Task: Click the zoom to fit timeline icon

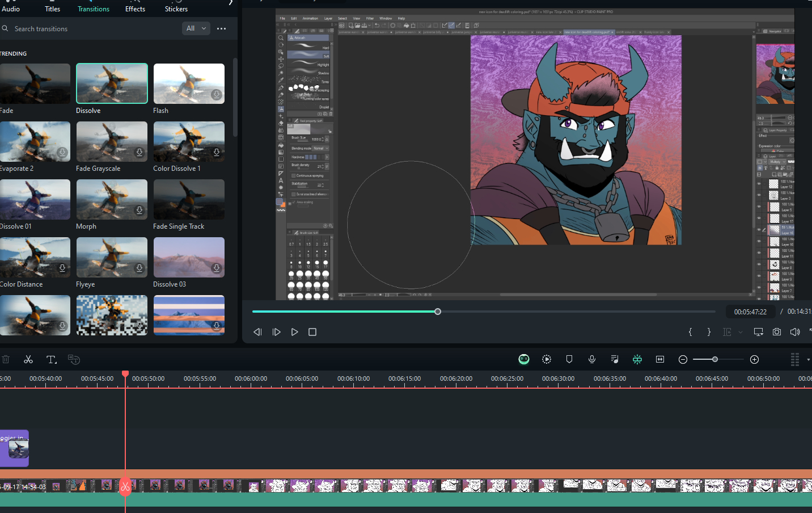Action: (x=660, y=359)
